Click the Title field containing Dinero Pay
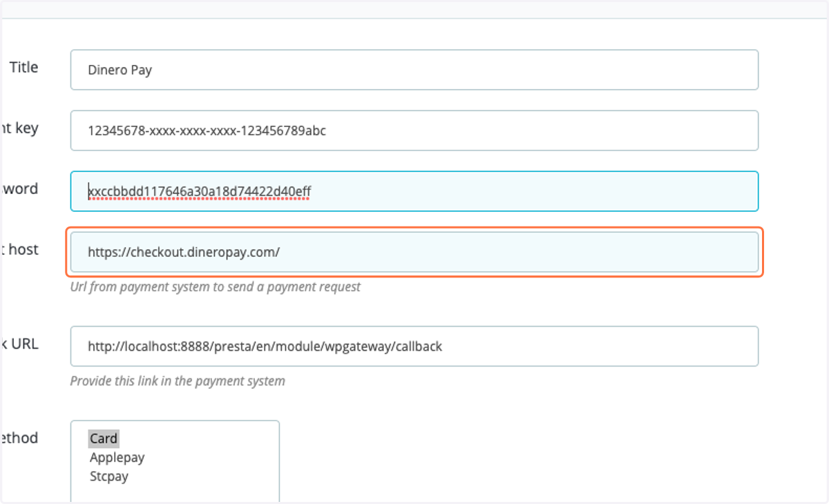The width and height of the screenshot is (829, 504). (x=414, y=70)
